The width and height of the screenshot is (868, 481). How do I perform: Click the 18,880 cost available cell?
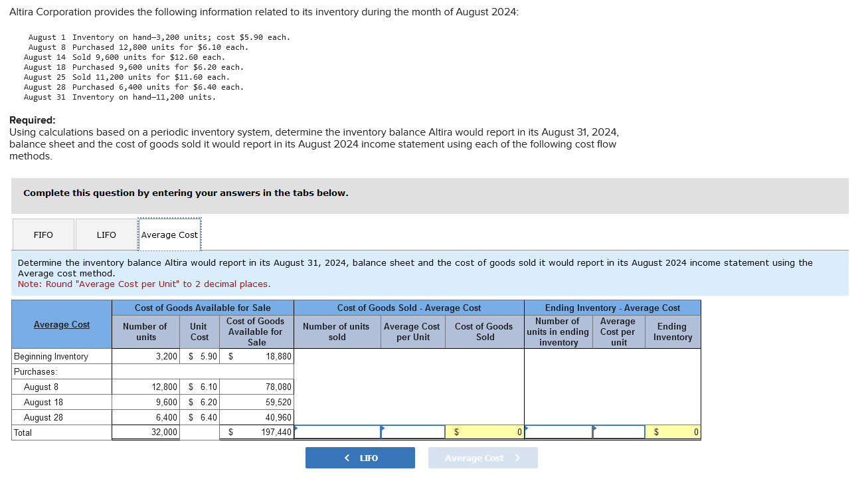pos(256,357)
